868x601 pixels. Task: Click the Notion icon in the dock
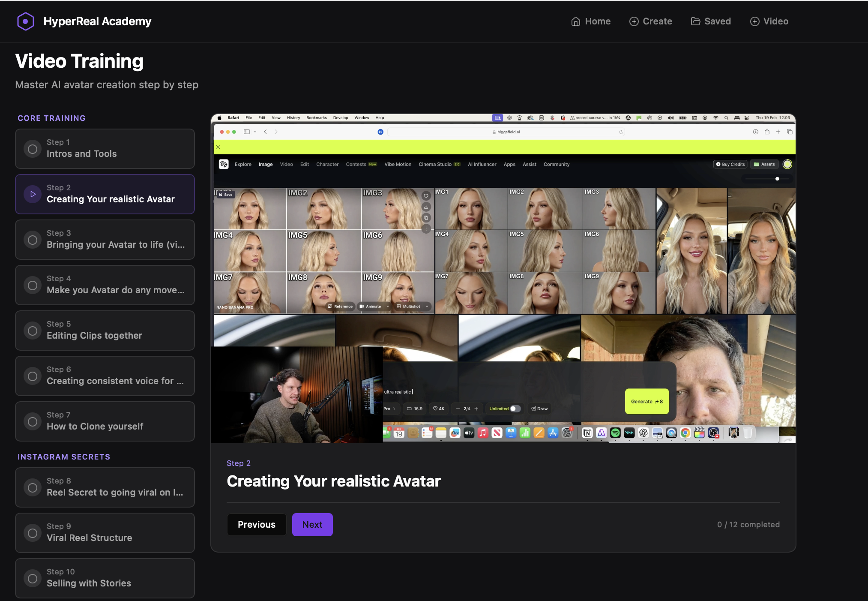(x=587, y=433)
